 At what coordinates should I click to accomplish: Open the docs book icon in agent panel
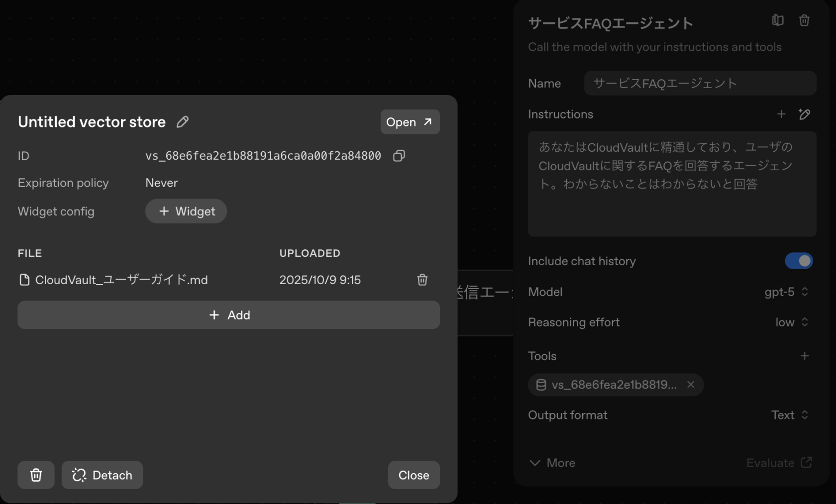(778, 20)
